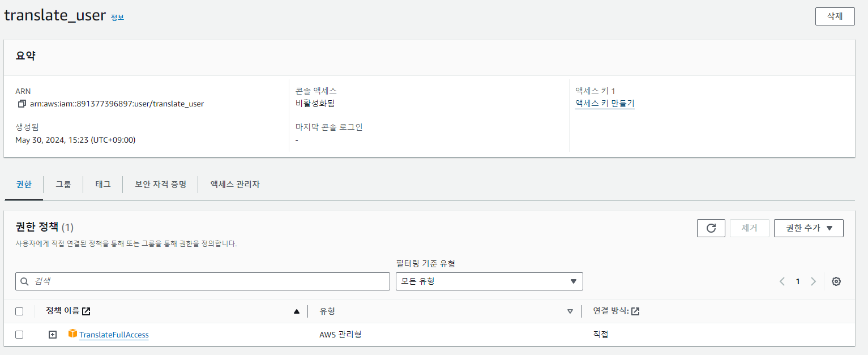
Task: Click external link icon beside 연결 방식
Action: 635,311
